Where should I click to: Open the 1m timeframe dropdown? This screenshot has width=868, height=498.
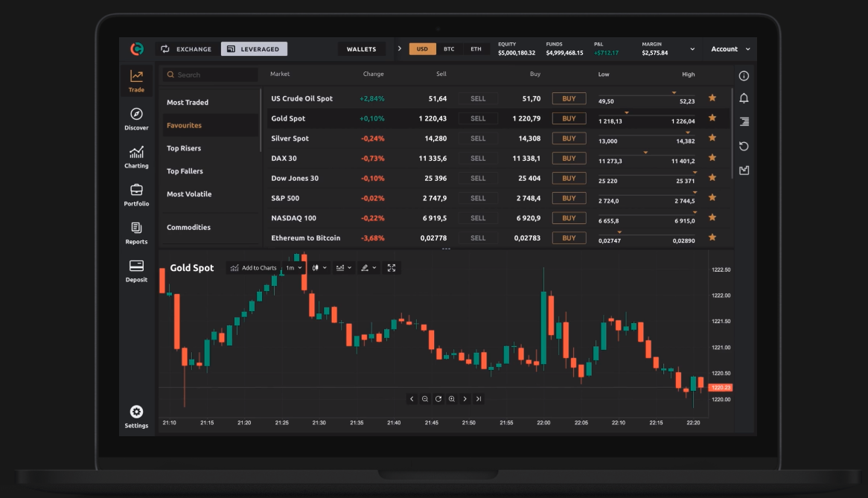293,268
